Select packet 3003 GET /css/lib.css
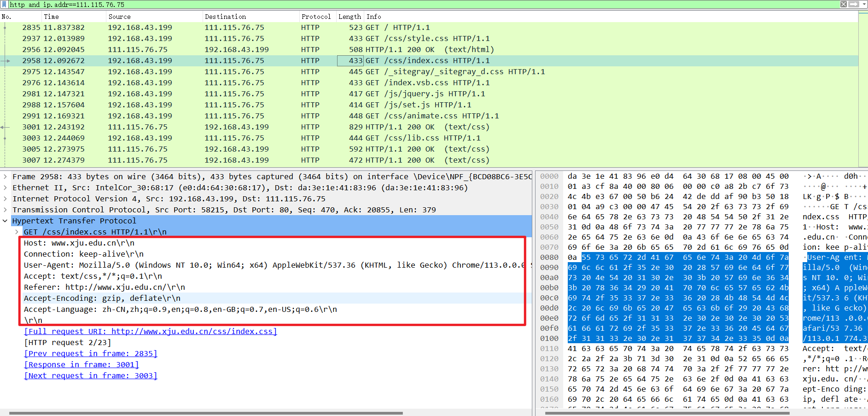 click(x=429, y=138)
